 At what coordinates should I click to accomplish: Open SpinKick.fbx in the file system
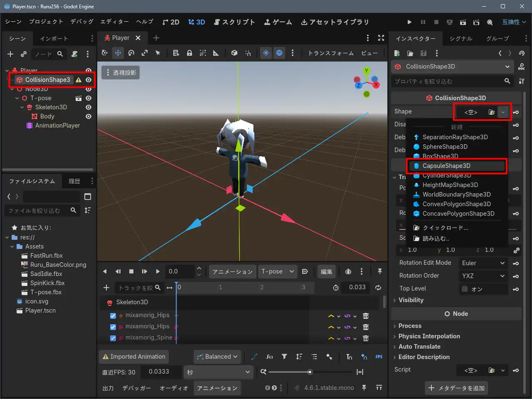point(47,283)
